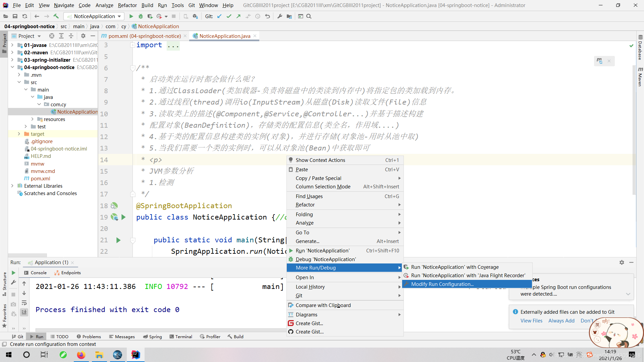Run NoticeApplication using the green play button

point(131,16)
